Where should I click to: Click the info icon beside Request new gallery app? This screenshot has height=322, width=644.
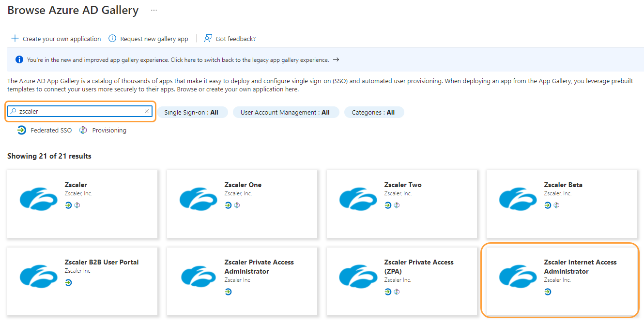pos(112,38)
